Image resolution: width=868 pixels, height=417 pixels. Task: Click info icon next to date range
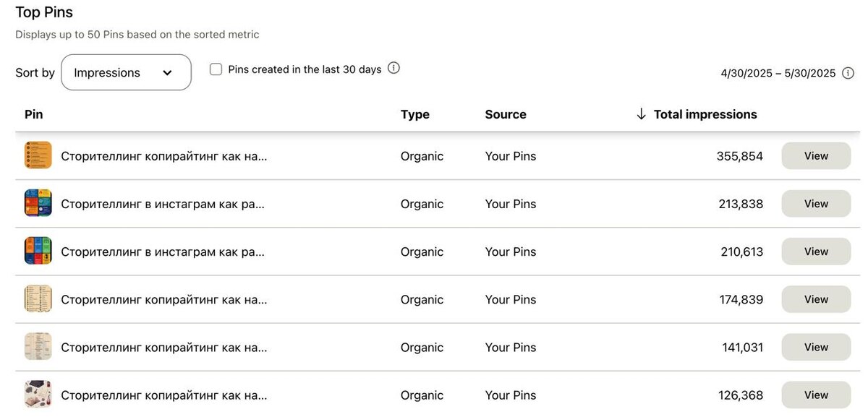[x=848, y=73]
